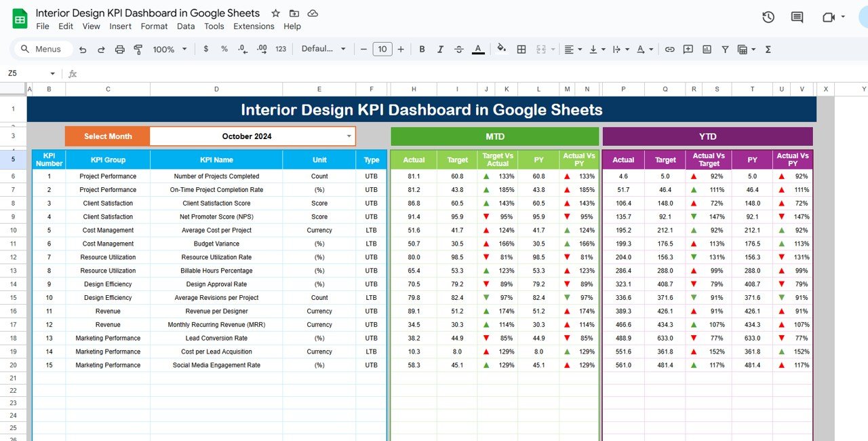This screenshot has width=868, height=441.
Task: Format as percent
Action: [x=224, y=50]
